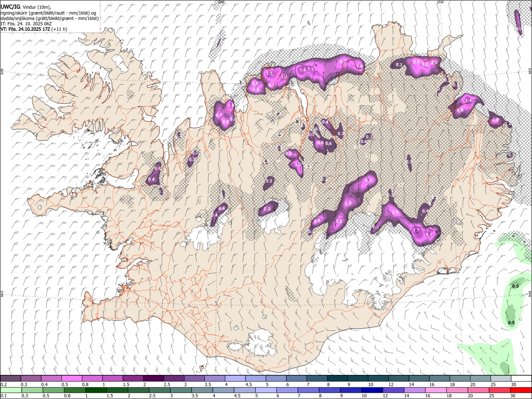This screenshot has width=532, height=399.
Task: Click the 0.2 swatch in upper legend row
Action: tap(11, 378)
